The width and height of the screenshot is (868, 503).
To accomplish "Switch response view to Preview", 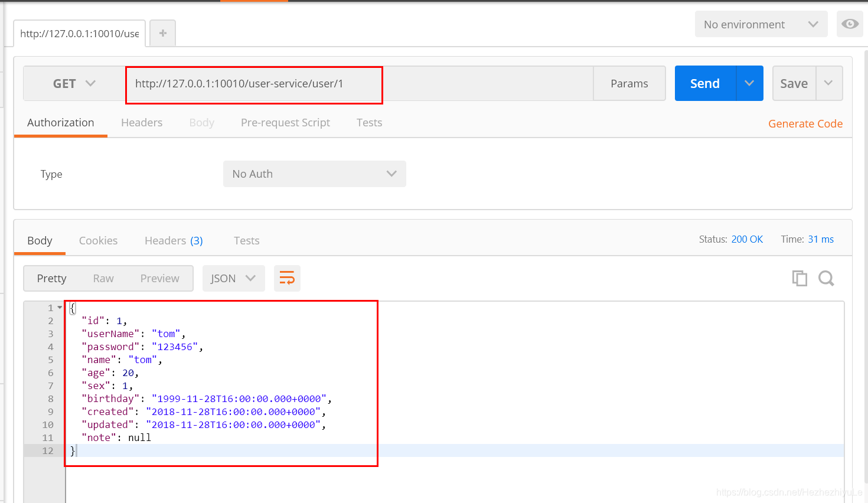I will pyautogui.click(x=160, y=278).
